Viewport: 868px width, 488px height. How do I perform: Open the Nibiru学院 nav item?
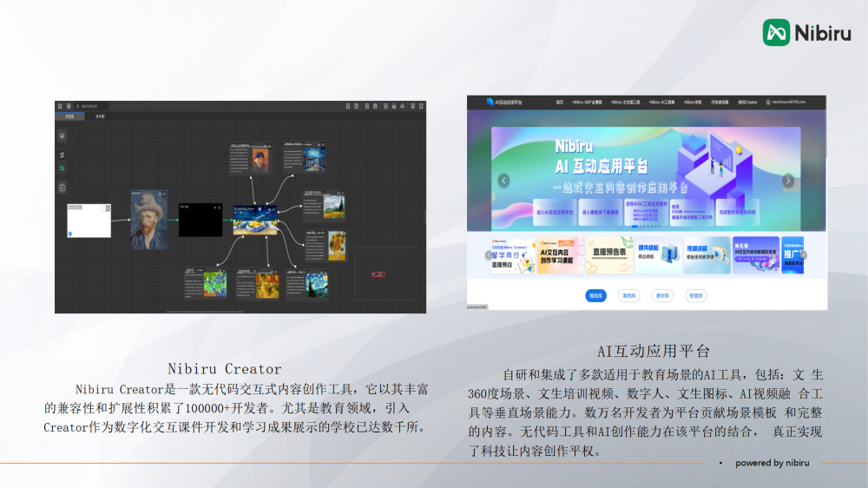tap(693, 102)
